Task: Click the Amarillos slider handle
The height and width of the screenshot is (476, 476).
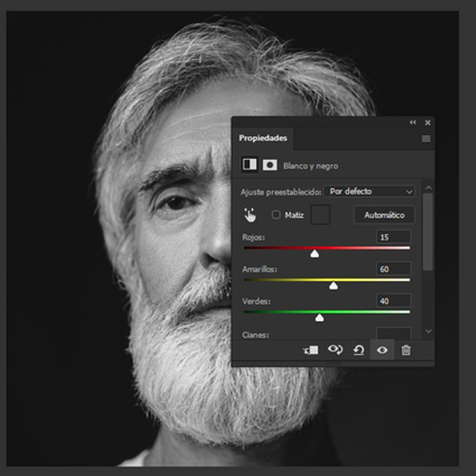Action: (x=333, y=286)
